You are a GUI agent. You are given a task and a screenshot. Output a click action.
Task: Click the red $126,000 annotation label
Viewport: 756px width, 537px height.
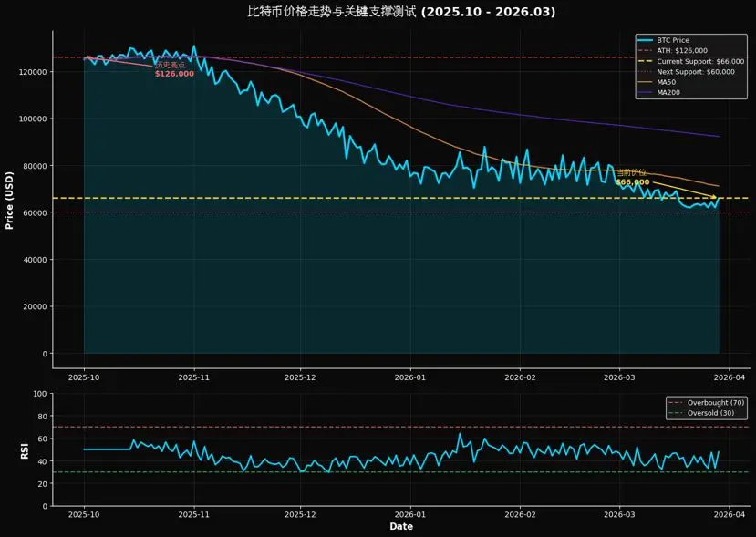pyautogui.click(x=174, y=74)
